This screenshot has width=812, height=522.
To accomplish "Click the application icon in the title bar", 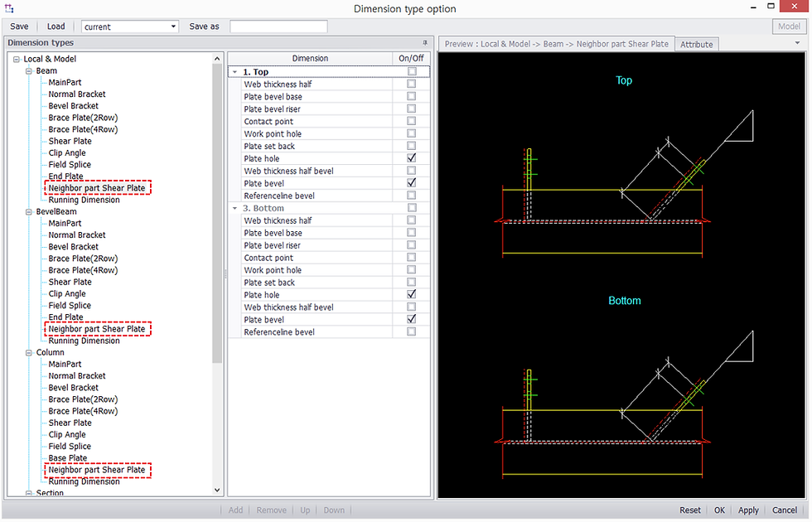I will coord(9,8).
